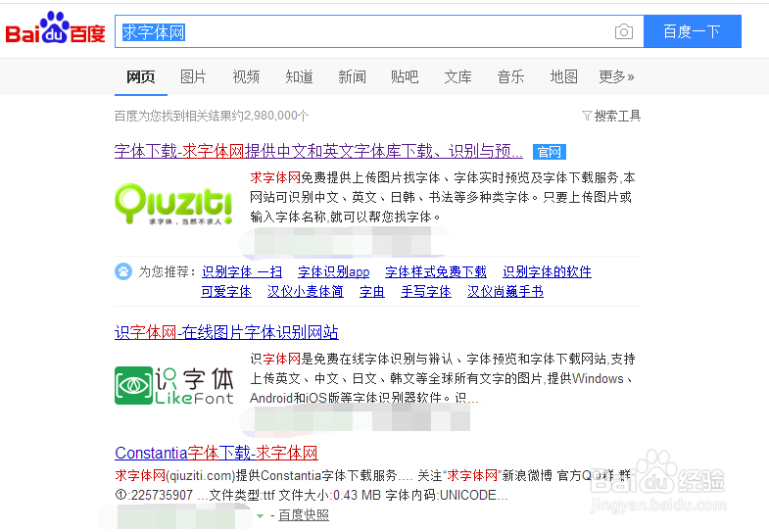Click the result count text 百度为您找到相关结果约2,980,000个
The height and width of the screenshot is (532, 769).
(212, 116)
